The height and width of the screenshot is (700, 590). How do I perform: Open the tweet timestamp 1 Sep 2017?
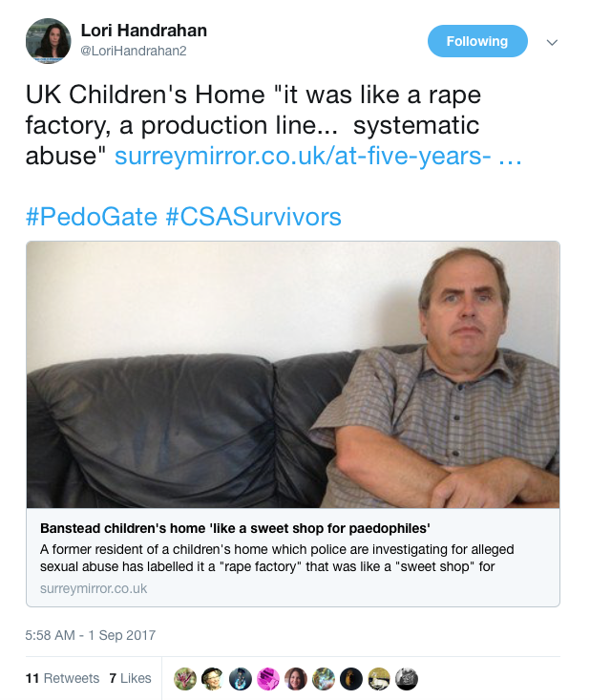[x=91, y=635]
